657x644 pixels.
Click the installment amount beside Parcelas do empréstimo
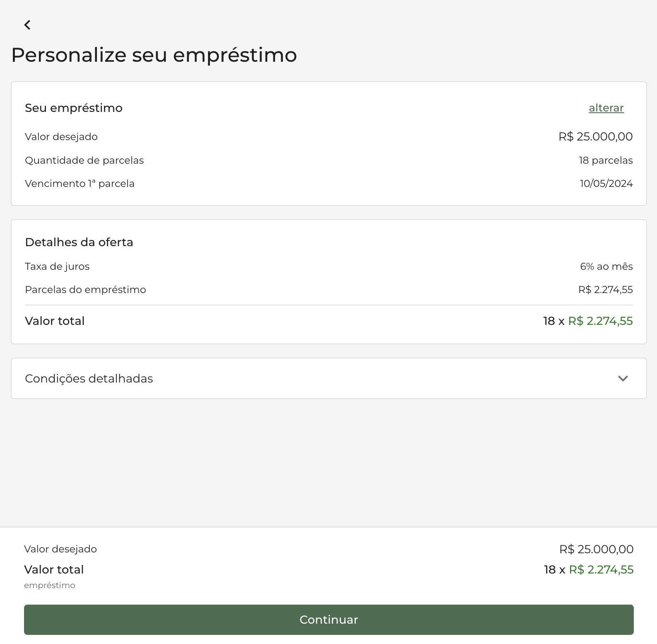click(x=605, y=290)
